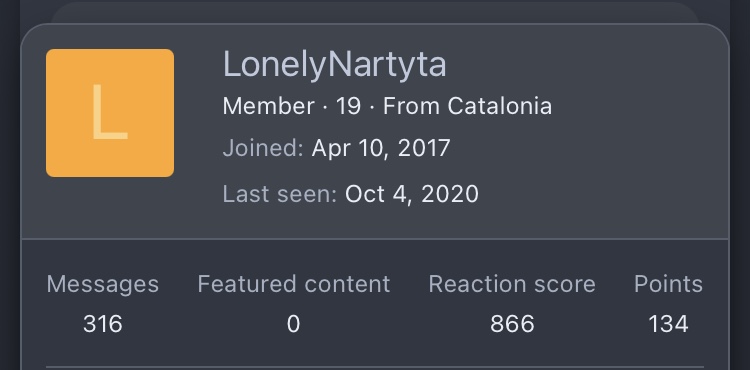Click the LonelyNartyta username heading
The image size is (750, 370).
click(334, 65)
